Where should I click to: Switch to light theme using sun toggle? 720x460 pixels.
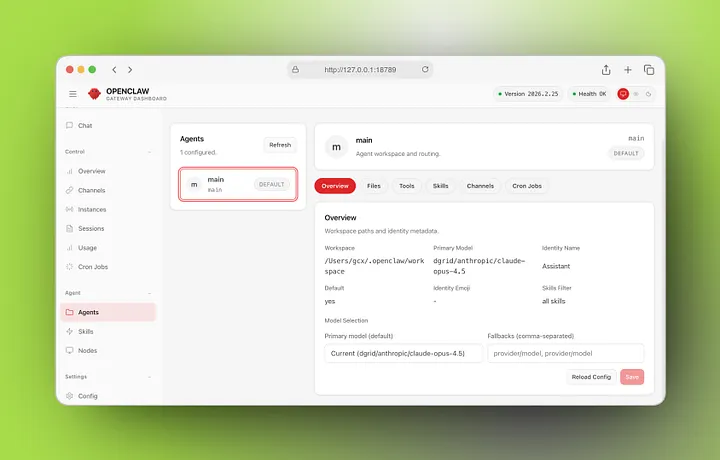[636, 94]
